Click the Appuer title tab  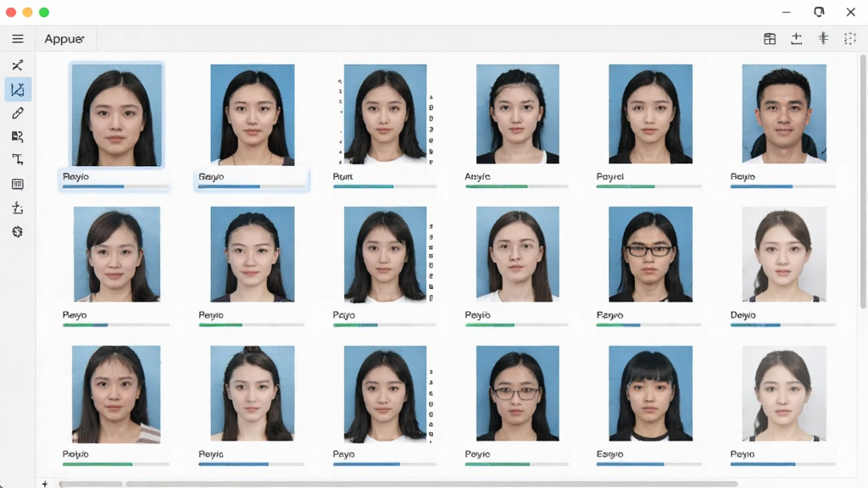coord(64,39)
